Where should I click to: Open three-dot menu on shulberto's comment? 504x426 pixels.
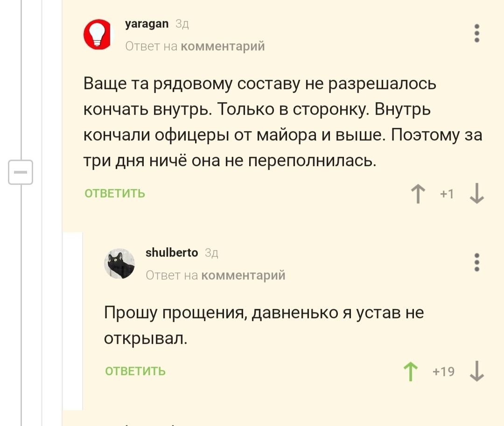(x=476, y=263)
